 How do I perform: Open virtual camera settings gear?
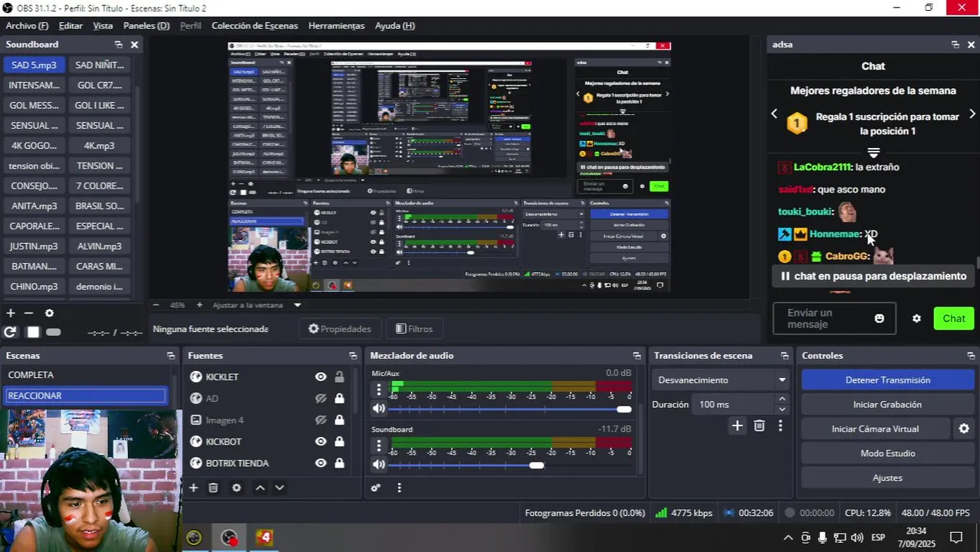pos(964,429)
